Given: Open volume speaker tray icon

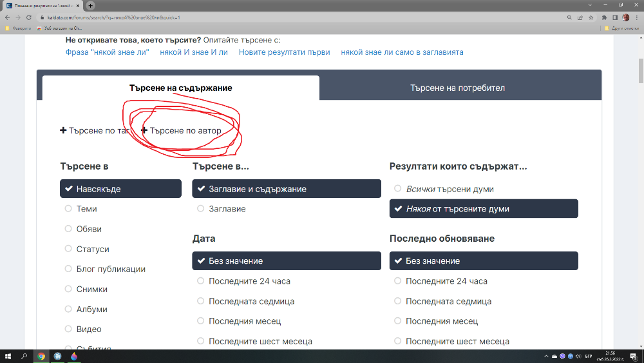Looking at the screenshot, I should click(x=578, y=357).
